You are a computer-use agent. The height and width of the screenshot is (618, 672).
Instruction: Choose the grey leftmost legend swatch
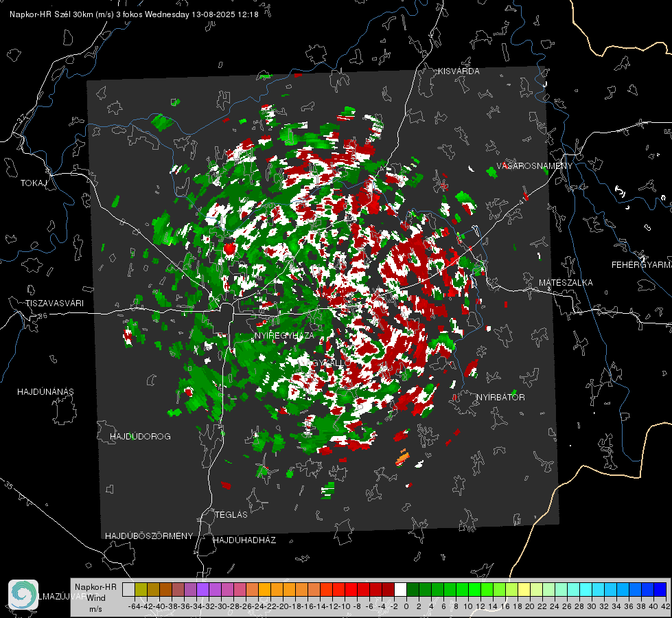click(x=128, y=590)
